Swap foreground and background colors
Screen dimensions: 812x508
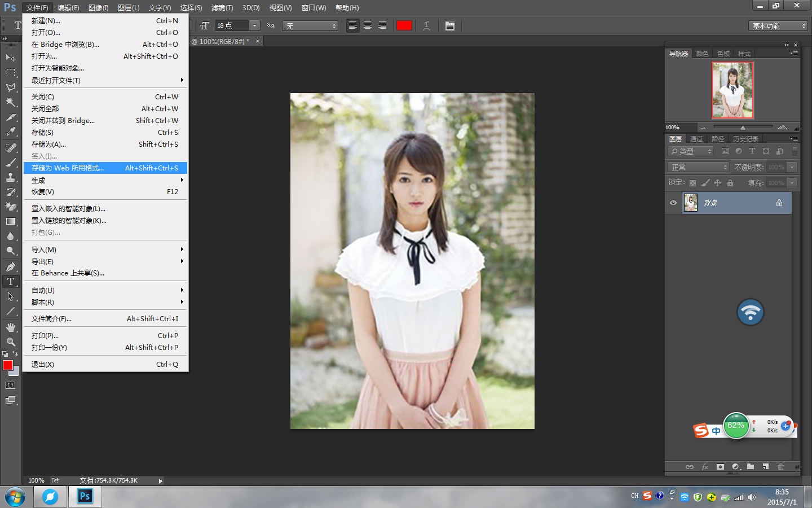click(16, 353)
